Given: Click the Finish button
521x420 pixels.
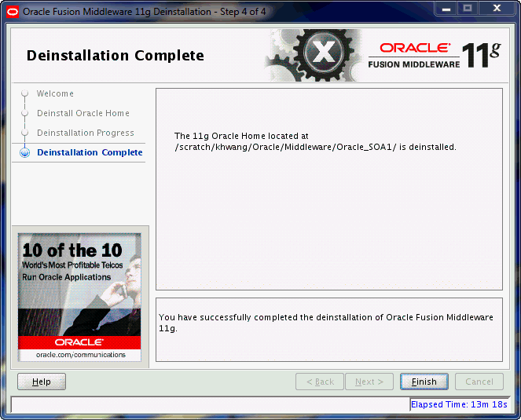Looking at the screenshot, I should pyautogui.click(x=424, y=382).
